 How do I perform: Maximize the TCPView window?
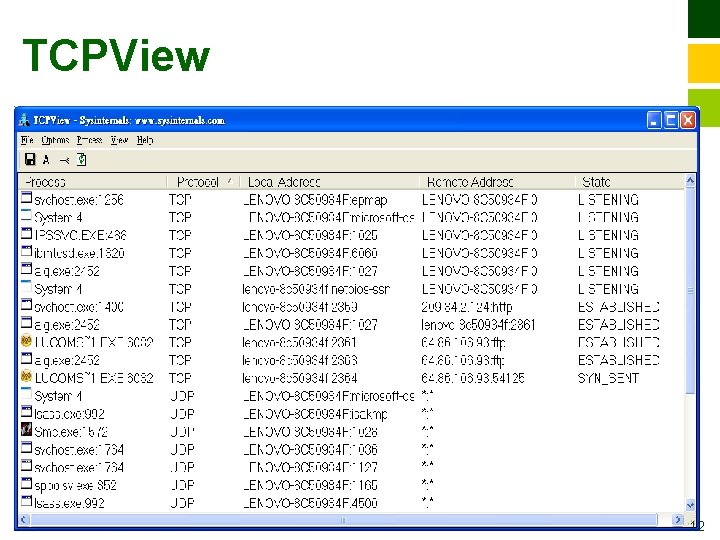671,120
